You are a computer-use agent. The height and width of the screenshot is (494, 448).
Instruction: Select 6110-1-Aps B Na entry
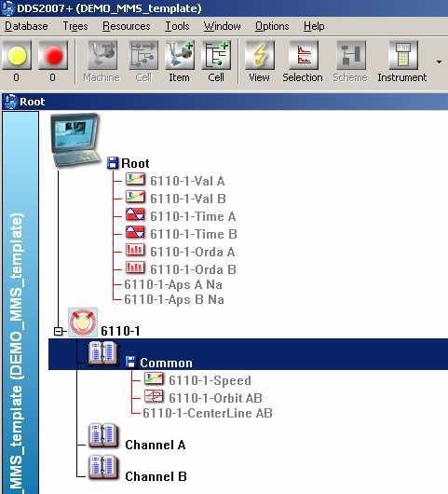click(x=174, y=299)
